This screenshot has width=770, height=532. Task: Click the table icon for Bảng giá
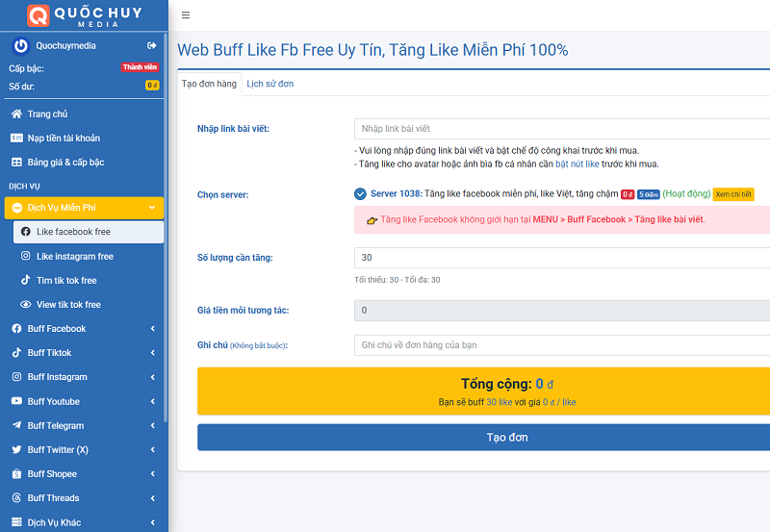pos(16,162)
